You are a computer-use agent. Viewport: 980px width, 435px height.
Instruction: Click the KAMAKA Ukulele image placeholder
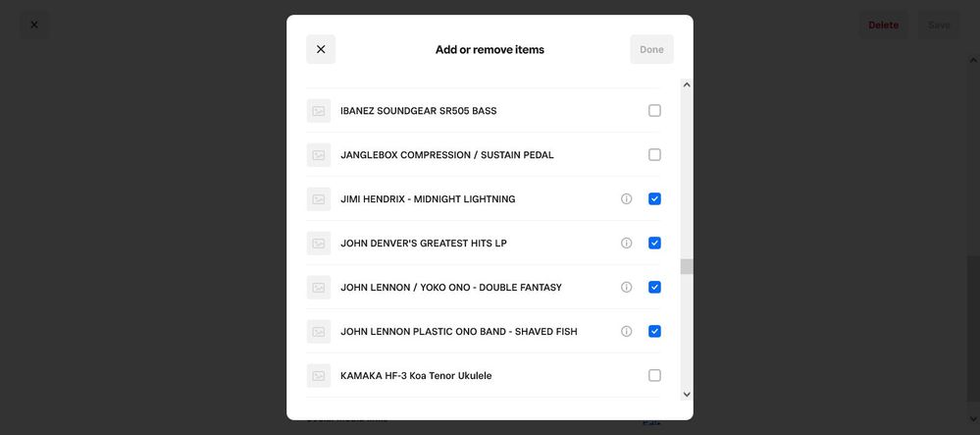[x=319, y=375]
